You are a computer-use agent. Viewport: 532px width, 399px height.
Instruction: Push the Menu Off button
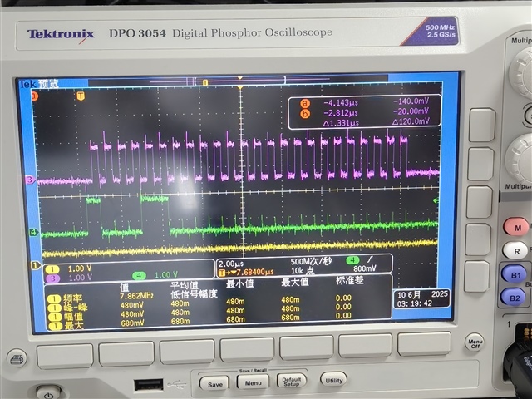pos(475,343)
